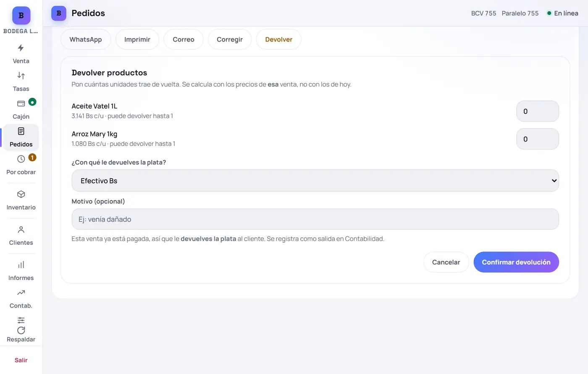Select the Imprimir tab
Image resolution: width=588 pixels, height=374 pixels.
137,39
